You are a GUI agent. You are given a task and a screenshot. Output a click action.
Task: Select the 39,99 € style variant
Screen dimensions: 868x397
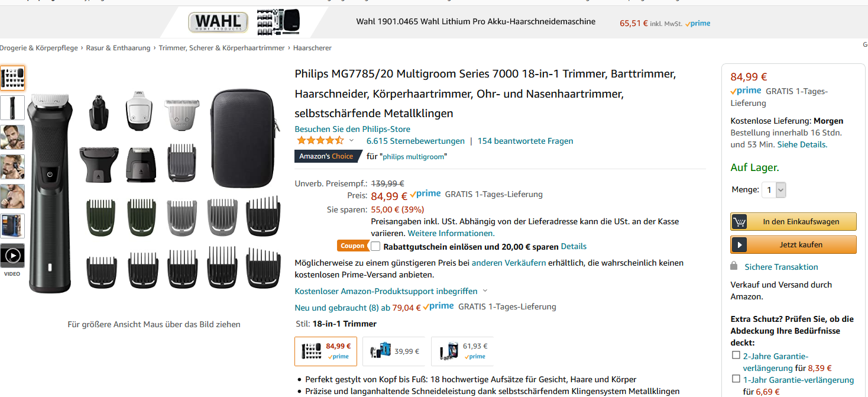(x=394, y=351)
